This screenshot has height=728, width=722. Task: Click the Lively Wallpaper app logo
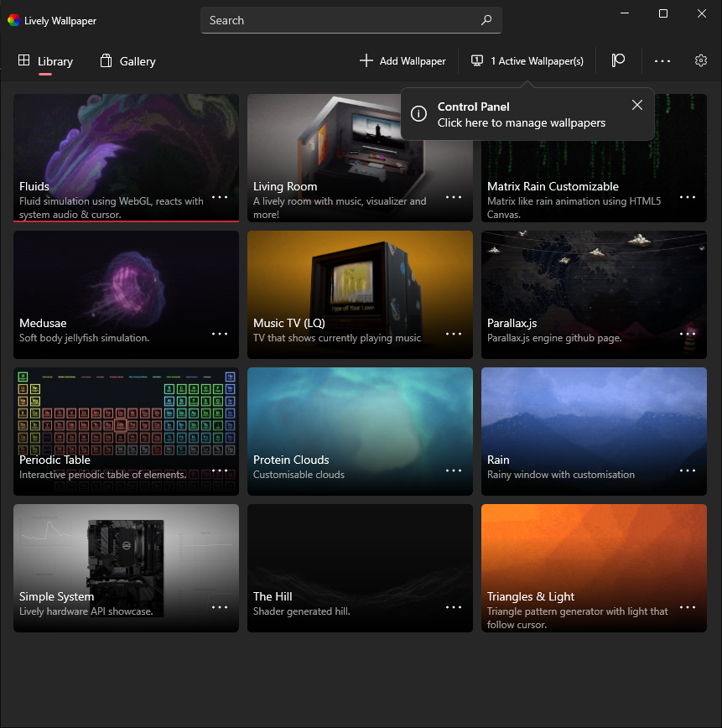pyautogui.click(x=14, y=20)
